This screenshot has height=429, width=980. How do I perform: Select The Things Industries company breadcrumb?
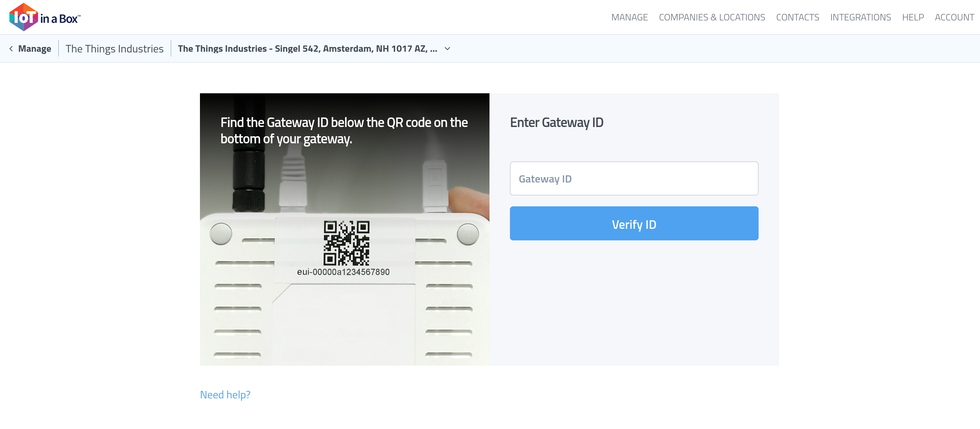coord(114,49)
